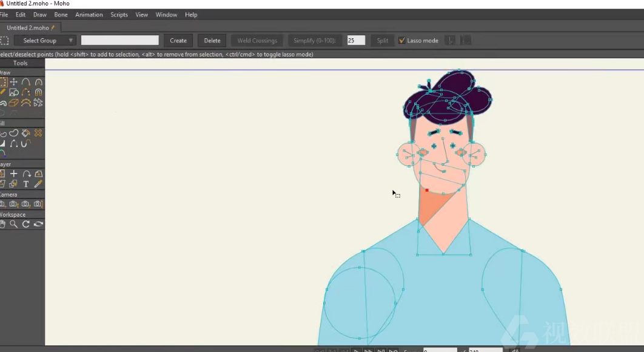Select the Draw Shape tool

pos(14,92)
